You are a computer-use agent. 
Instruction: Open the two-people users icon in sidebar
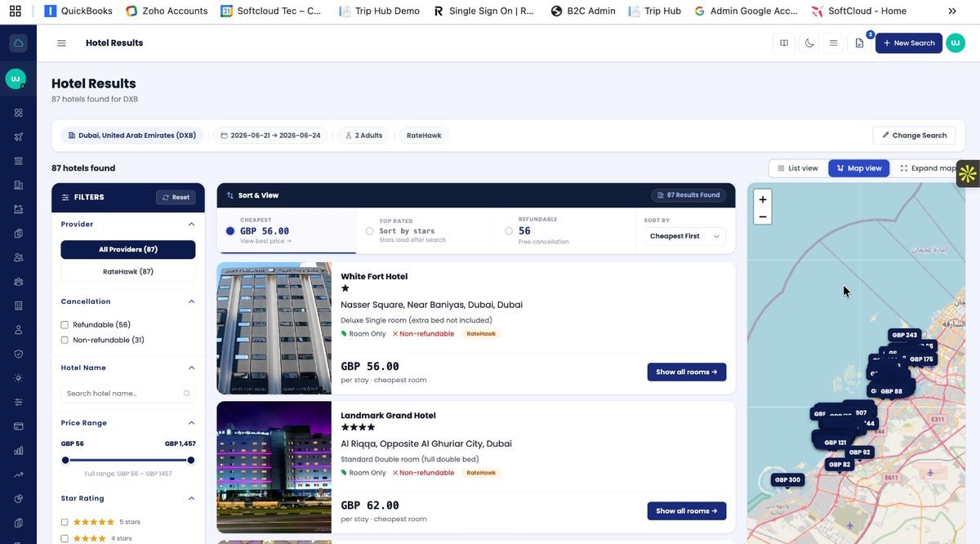pyautogui.click(x=18, y=257)
